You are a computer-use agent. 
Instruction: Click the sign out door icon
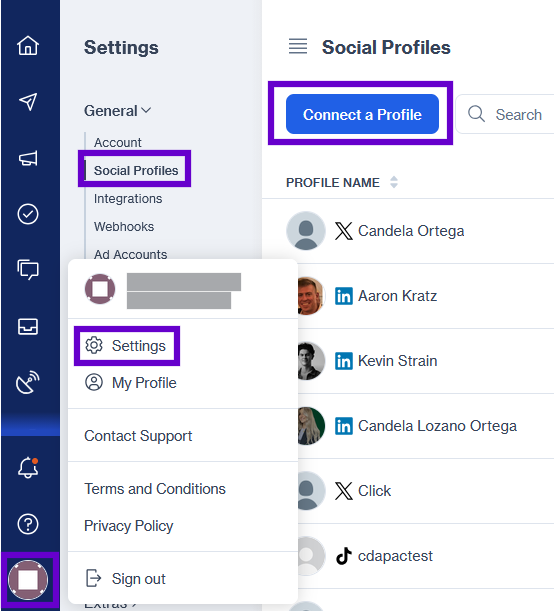(94, 578)
